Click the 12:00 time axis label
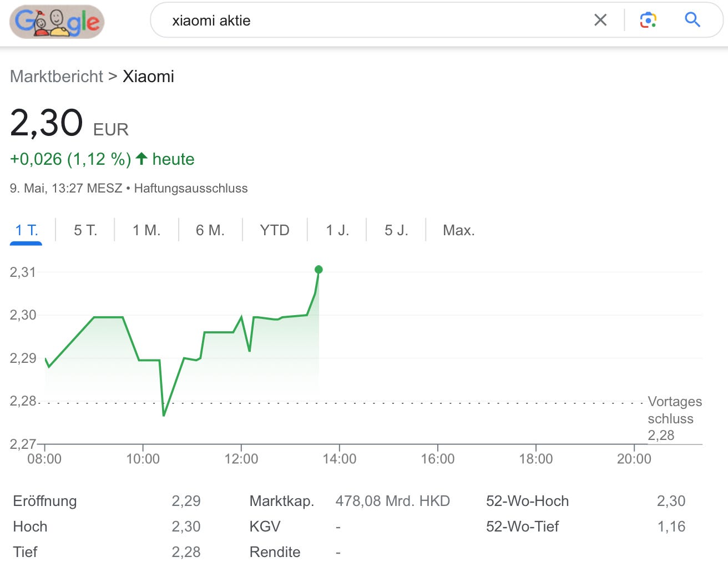Viewport: 728px width, 572px height. coord(241,459)
